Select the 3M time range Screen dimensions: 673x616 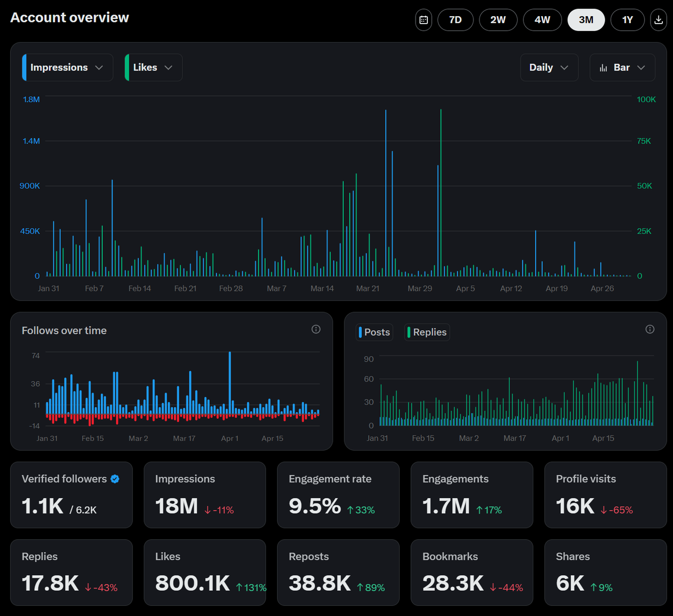tap(586, 20)
